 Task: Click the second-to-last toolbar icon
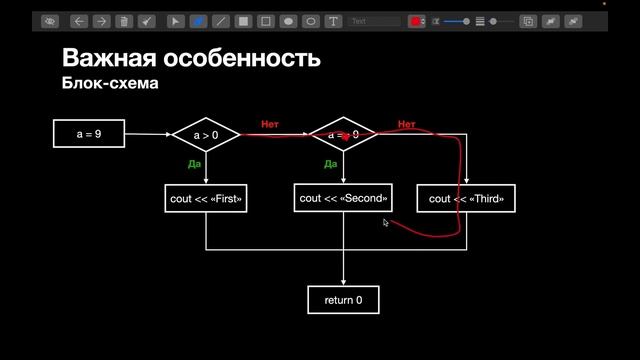[x=550, y=21]
